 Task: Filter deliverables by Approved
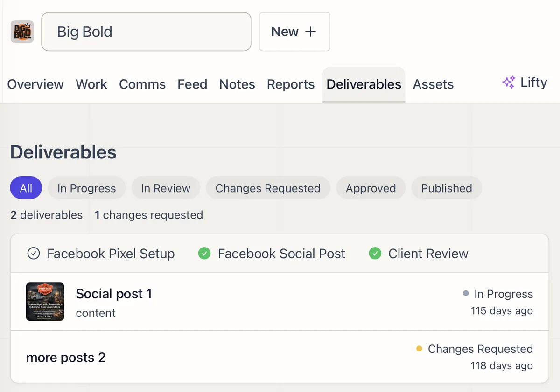tap(371, 188)
